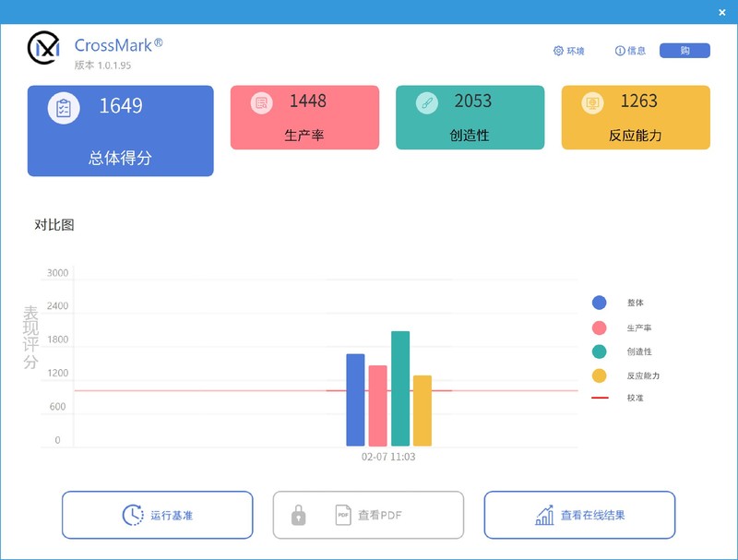738x560 pixels.
Task: Click the creativity (创造性) card icon
Action: point(427,102)
